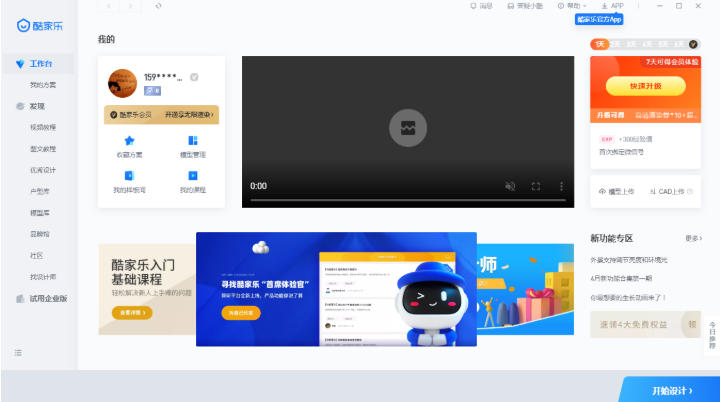Click the forward navigation arrow
This screenshot has height=402, width=720.
tap(131, 6)
